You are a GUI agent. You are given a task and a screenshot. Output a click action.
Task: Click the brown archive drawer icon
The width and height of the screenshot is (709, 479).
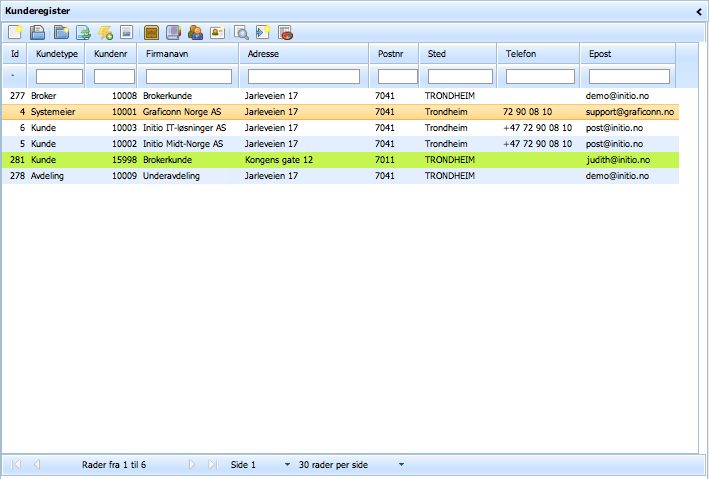pos(152,32)
